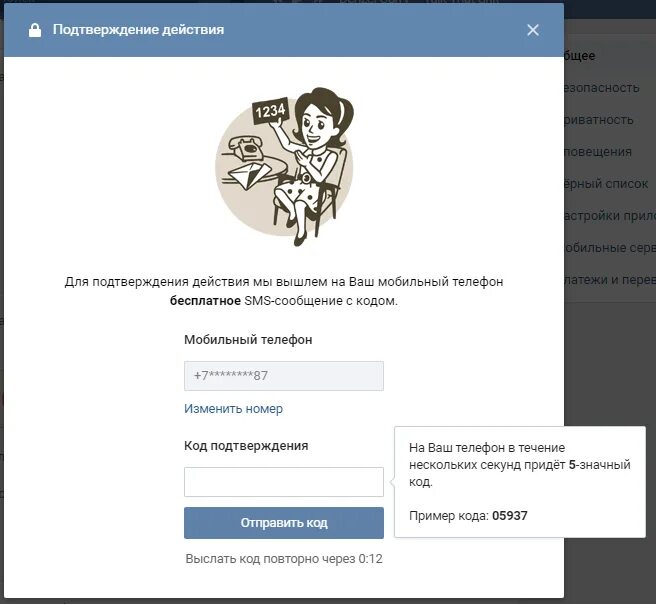
Task: Open the Безопасность settings tab
Action: 602,88
